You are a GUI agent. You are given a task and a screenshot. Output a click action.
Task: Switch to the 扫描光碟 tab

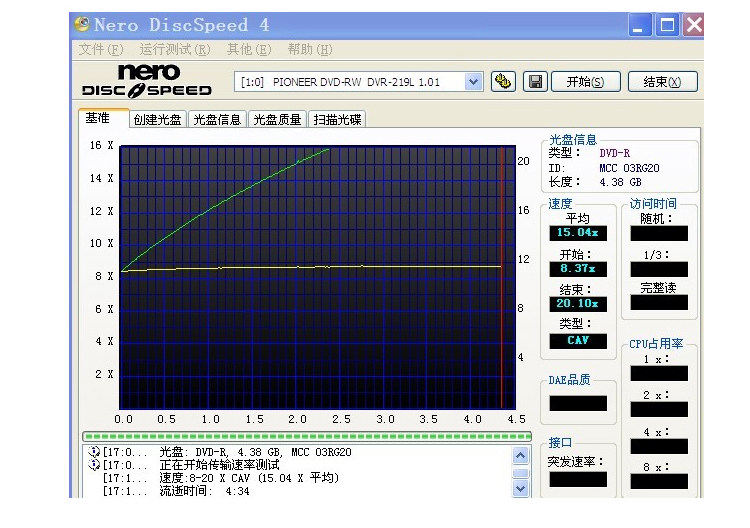point(337,120)
